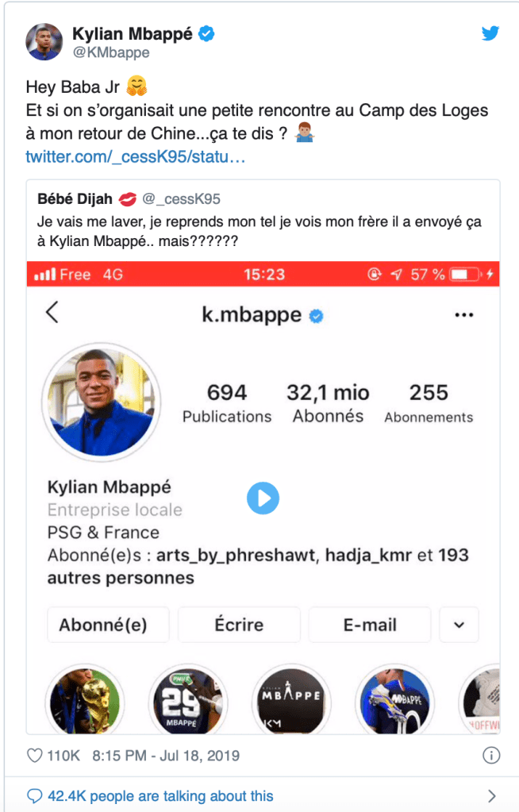
Task: Like the tweet via heart icon
Action: pyautogui.click(x=34, y=755)
